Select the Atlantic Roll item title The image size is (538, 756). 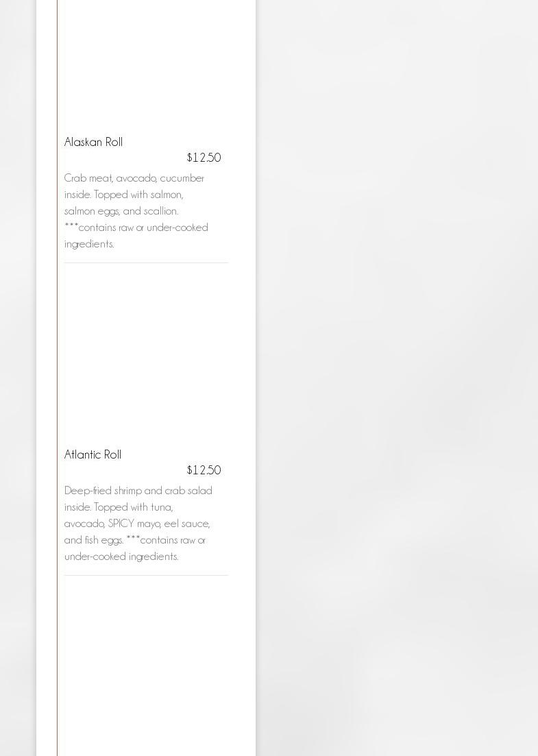[93, 454]
